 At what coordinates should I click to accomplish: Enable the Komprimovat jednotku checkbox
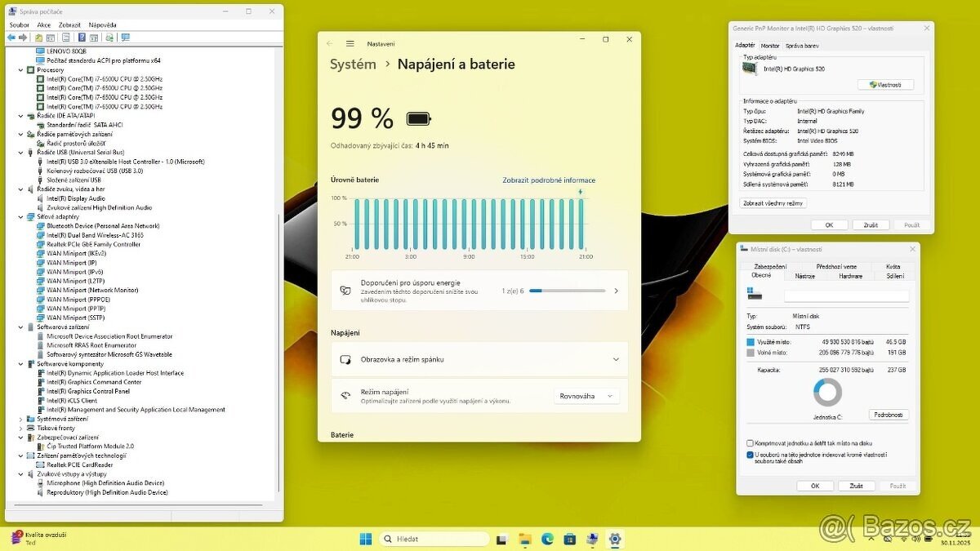(751, 442)
